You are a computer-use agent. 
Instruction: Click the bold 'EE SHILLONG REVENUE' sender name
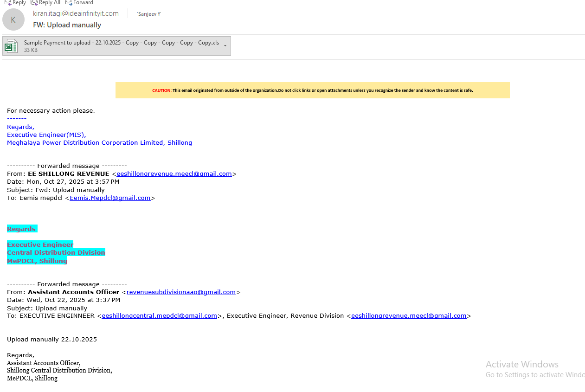69,174
